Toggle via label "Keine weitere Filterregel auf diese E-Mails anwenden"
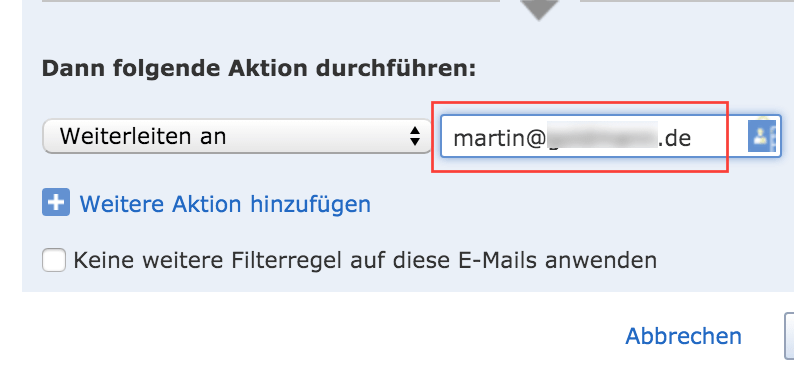The image size is (794, 372). click(365, 260)
